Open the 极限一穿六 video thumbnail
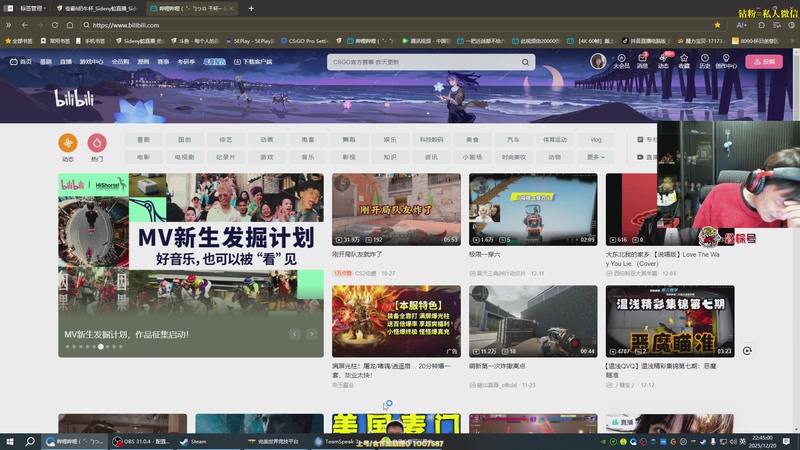This screenshot has height=450, width=800. point(533,209)
